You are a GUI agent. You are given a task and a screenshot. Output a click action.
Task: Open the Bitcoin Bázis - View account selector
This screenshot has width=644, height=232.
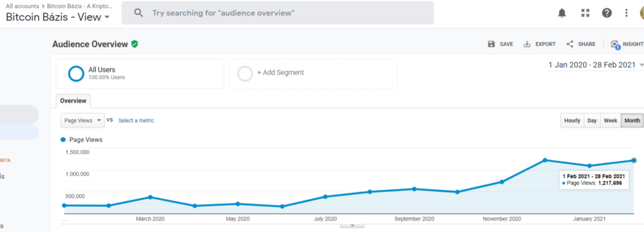(x=57, y=17)
